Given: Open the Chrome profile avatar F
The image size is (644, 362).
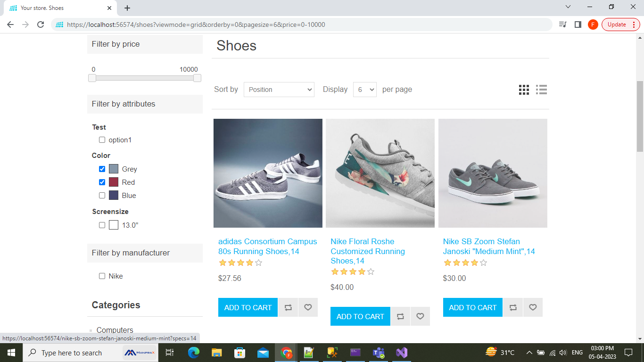Looking at the screenshot, I should pyautogui.click(x=593, y=24).
